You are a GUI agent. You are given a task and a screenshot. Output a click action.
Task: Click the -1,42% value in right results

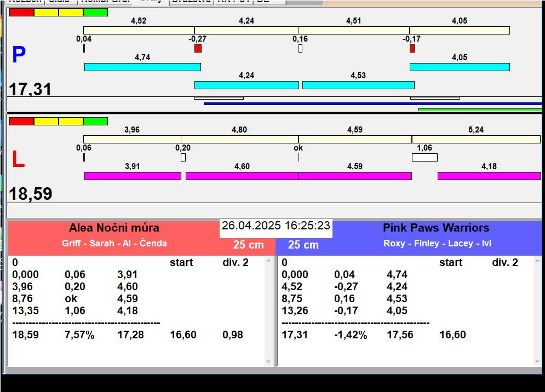coord(351,335)
